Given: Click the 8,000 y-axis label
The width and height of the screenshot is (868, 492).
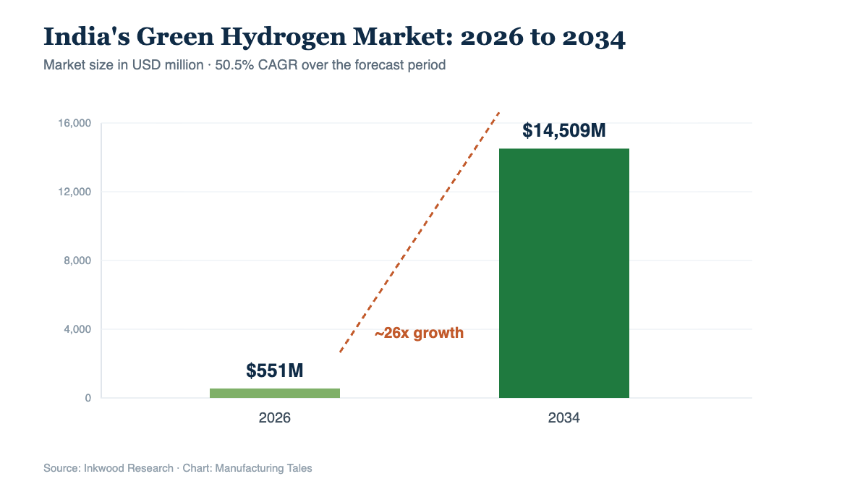Looking at the screenshot, I should 77,260.
